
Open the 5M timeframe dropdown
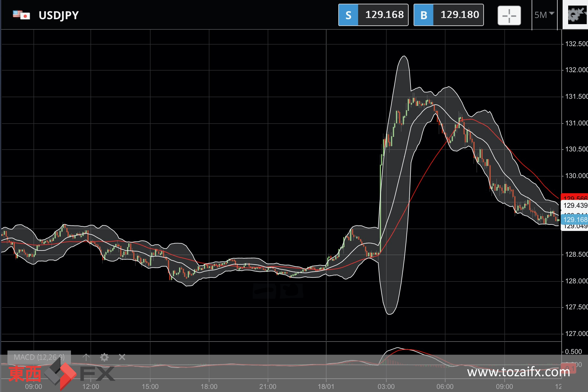tap(544, 15)
